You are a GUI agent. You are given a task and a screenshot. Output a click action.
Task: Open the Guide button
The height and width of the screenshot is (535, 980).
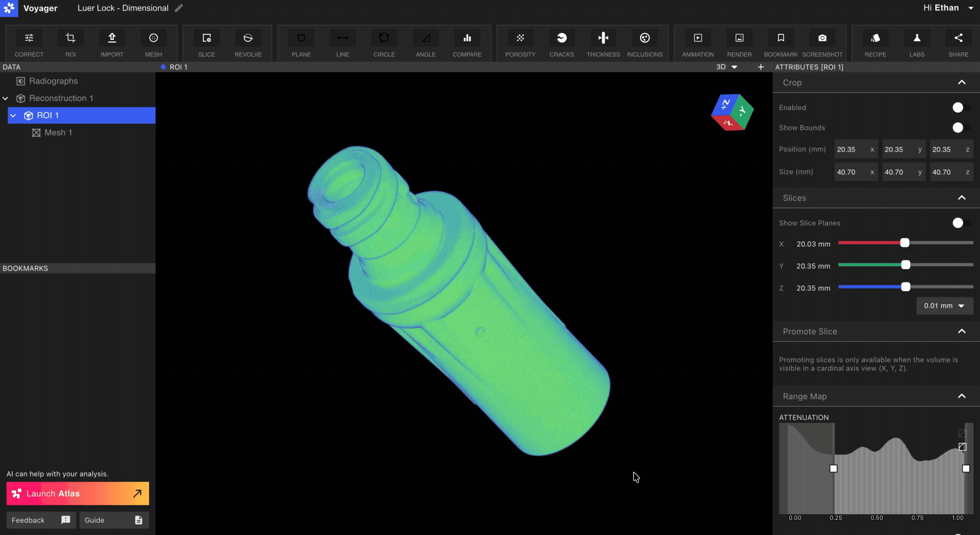coord(114,520)
